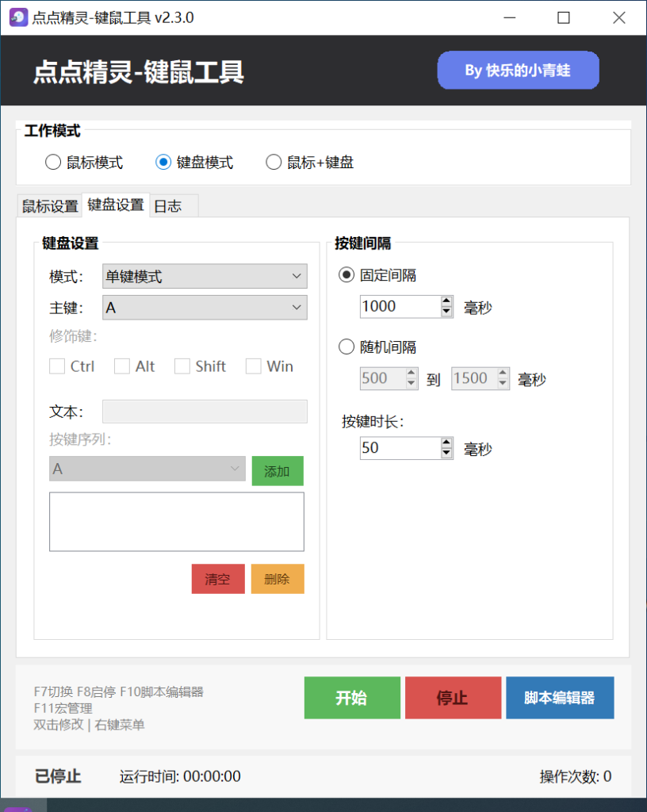Click the By 快乐的小青蛙 button
Image resolution: width=647 pixels, height=812 pixels.
(518, 70)
